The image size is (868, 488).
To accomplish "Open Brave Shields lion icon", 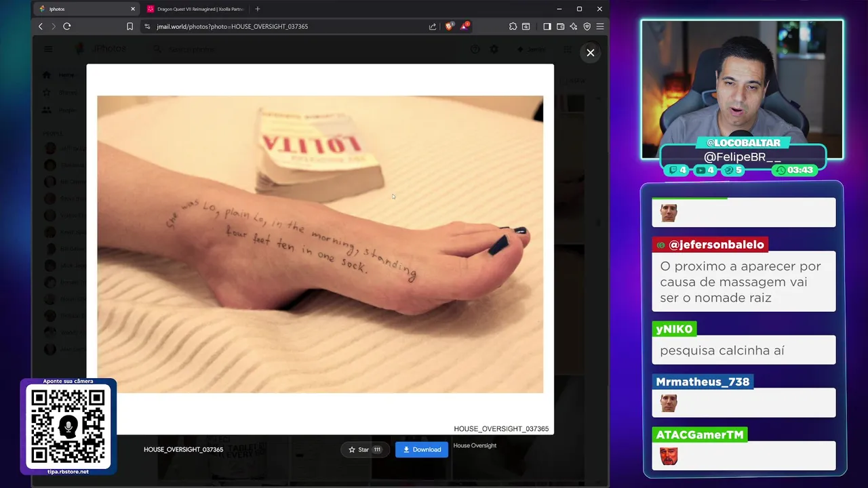I will point(450,26).
